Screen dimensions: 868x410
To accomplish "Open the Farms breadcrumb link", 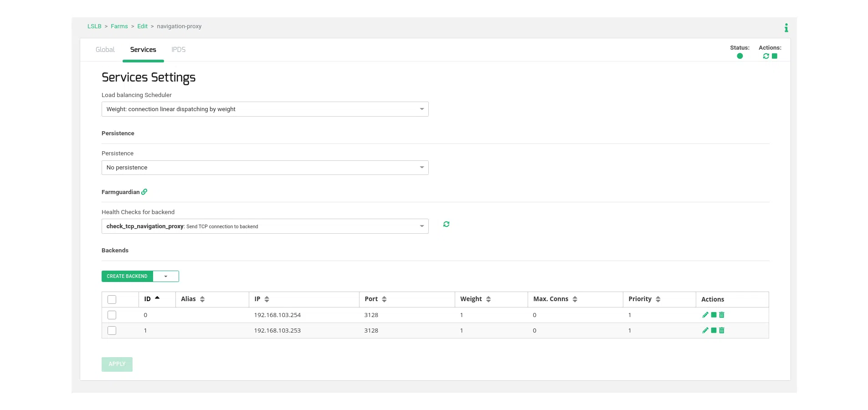I will [x=119, y=26].
